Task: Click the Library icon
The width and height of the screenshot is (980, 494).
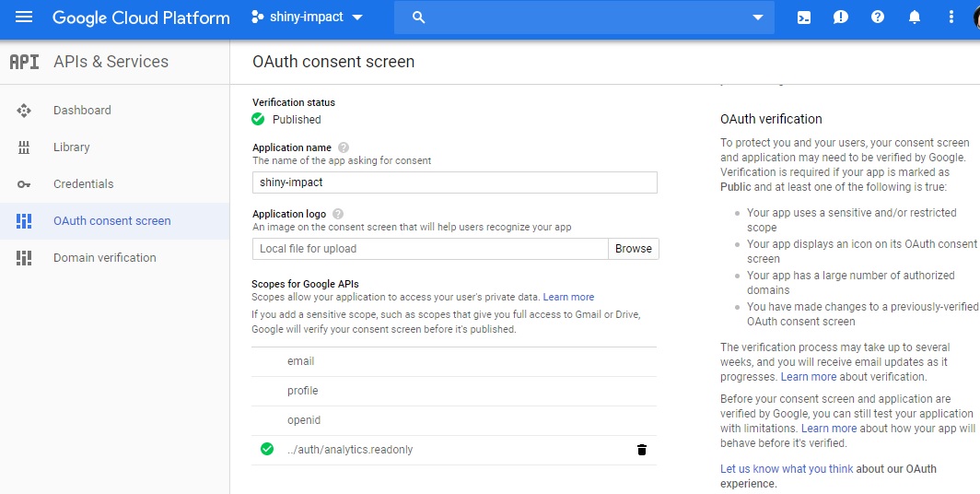Action: (x=24, y=147)
